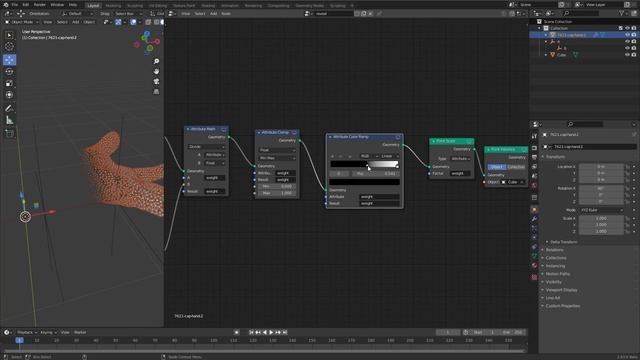Expand the Relations panel
Image resolution: width=640 pixels, height=360 pixels.
pyautogui.click(x=554, y=250)
